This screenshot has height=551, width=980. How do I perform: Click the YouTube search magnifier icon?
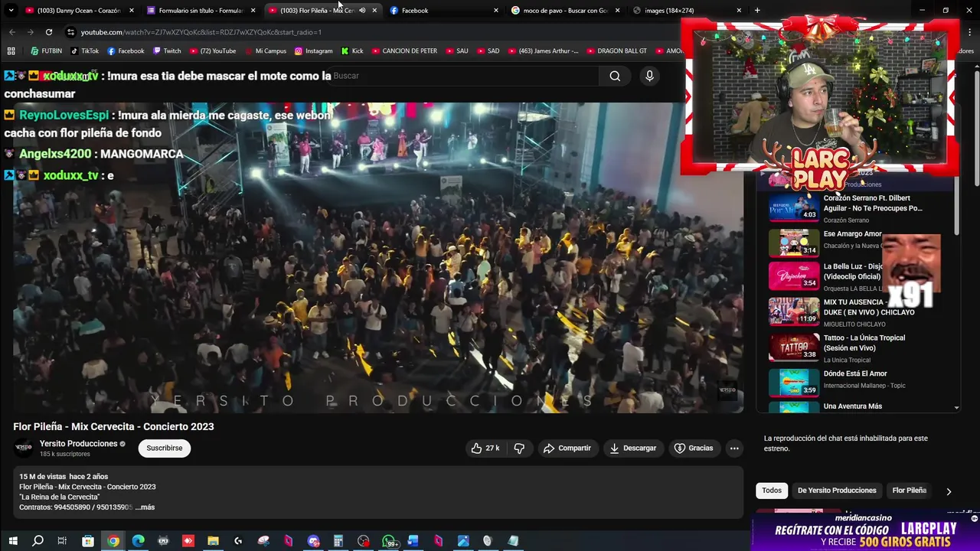tap(615, 76)
